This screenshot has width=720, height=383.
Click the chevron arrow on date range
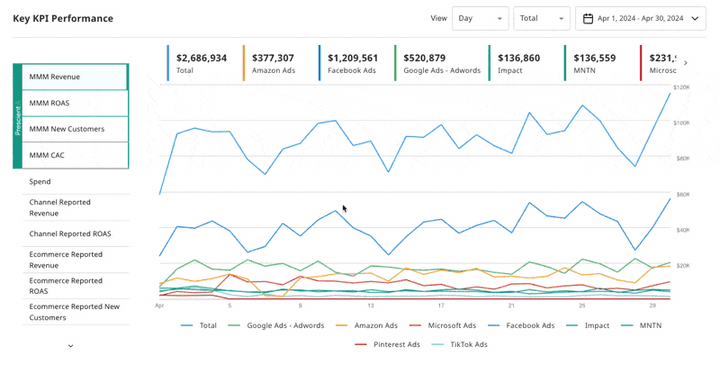tap(695, 18)
